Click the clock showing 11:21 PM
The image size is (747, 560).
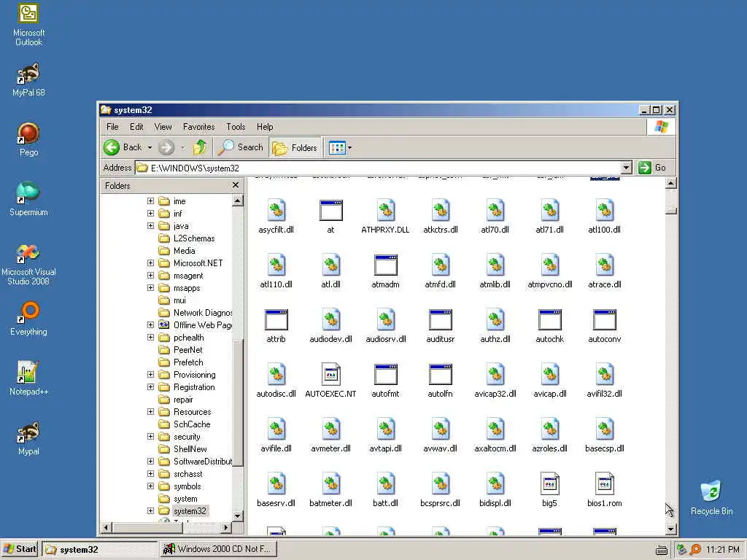723,550
